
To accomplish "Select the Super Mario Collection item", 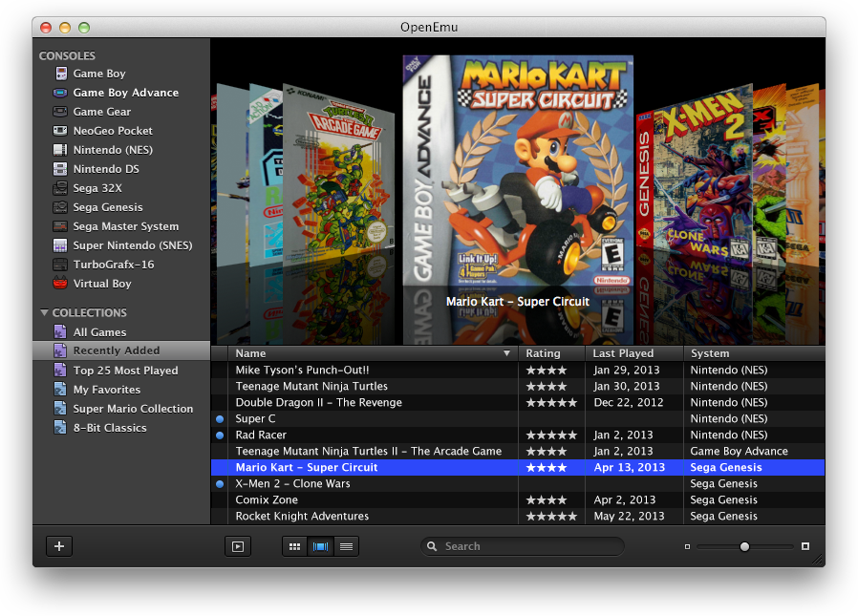I will click(133, 409).
